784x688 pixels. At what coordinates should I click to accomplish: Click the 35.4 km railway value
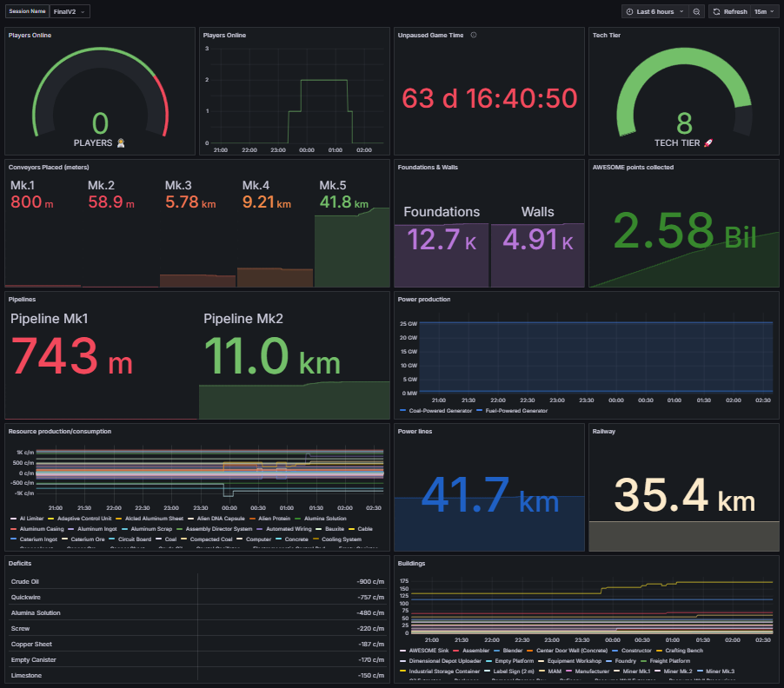tap(684, 494)
